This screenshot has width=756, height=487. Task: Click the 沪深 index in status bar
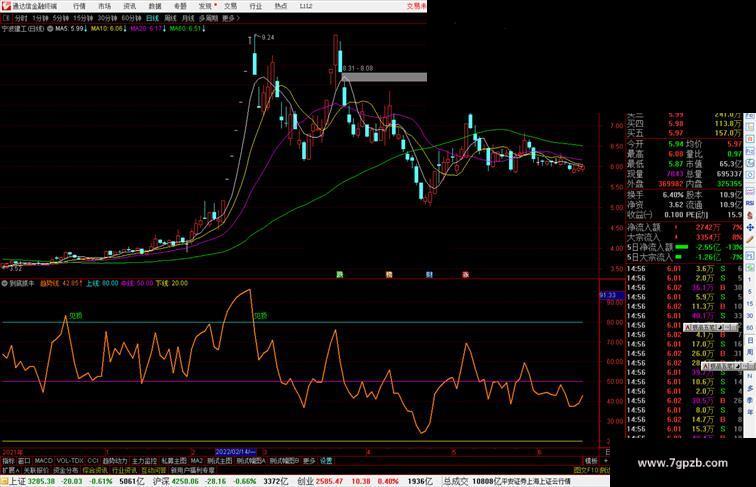tap(162, 481)
